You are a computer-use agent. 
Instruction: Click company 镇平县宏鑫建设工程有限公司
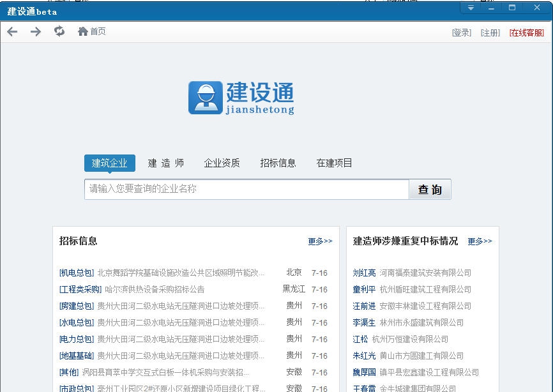[x=429, y=372]
